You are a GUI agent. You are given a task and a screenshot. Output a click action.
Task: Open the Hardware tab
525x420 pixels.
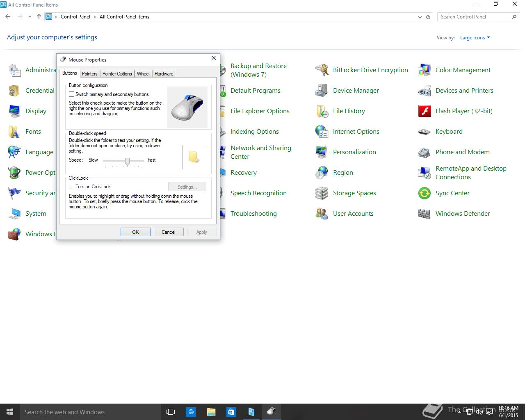click(x=164, y=74)
